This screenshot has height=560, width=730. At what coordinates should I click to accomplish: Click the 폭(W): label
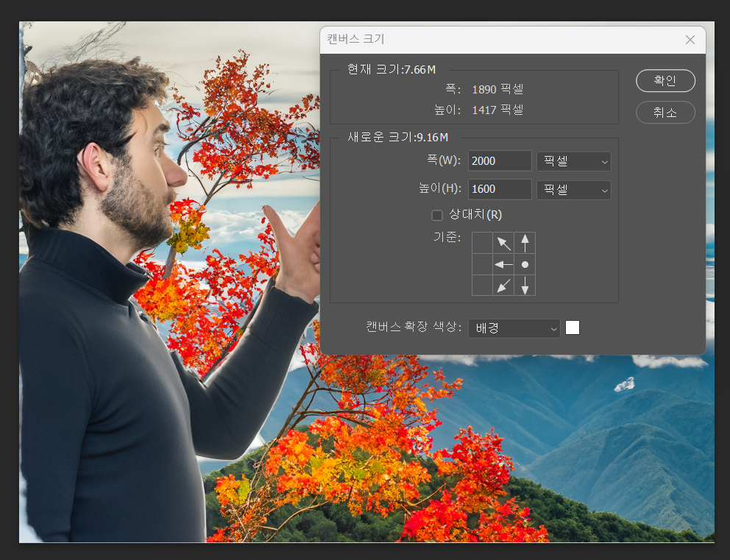pyautogui.click(x=444, y=160)
